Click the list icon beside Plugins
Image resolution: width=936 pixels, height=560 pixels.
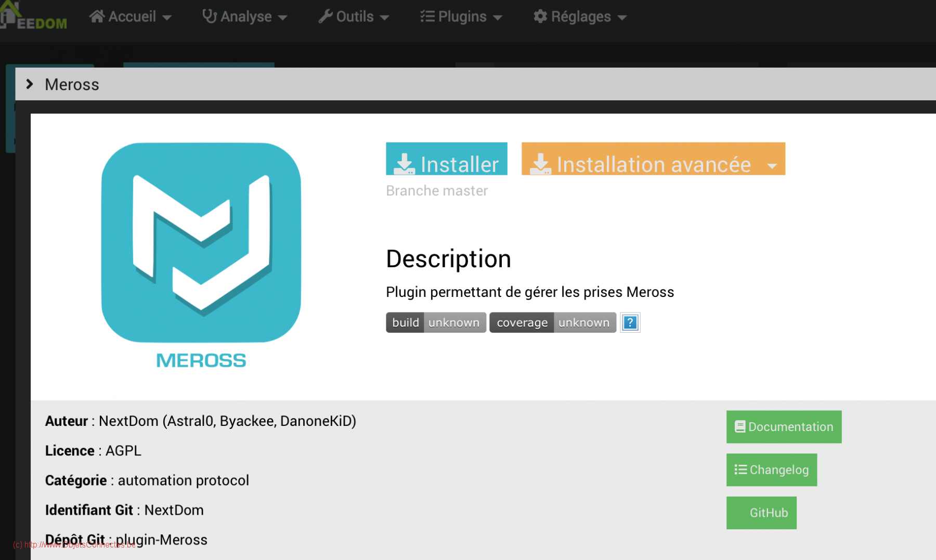point(427,16)
